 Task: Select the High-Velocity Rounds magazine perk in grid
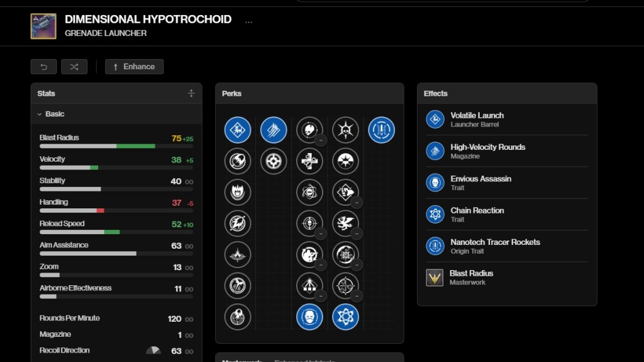pyautogui.click(x=274, y=130)
